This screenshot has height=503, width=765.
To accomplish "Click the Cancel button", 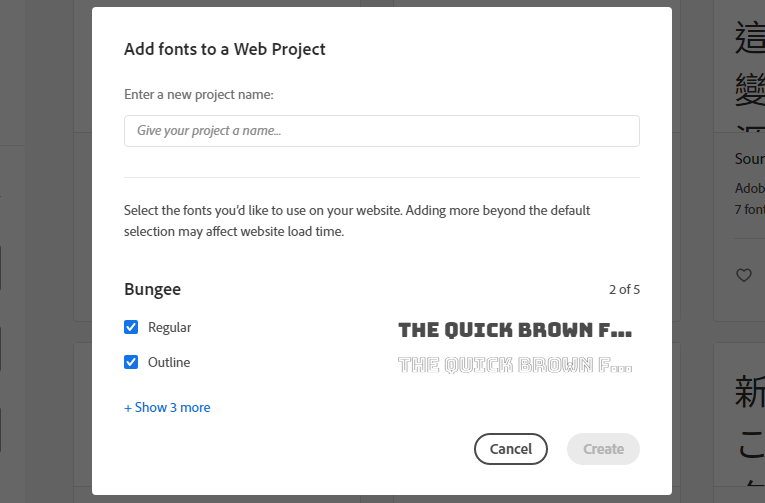I will tap(511, 449).
